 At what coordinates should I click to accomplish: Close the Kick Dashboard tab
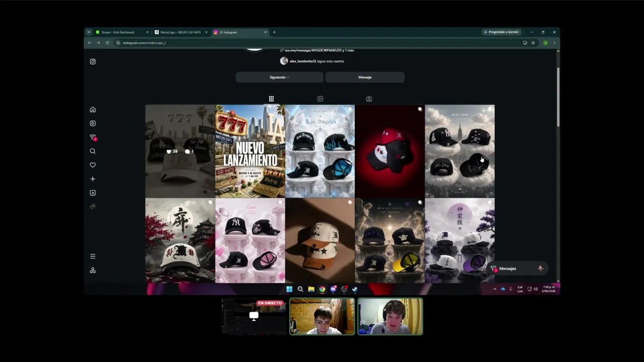(147, 32)
